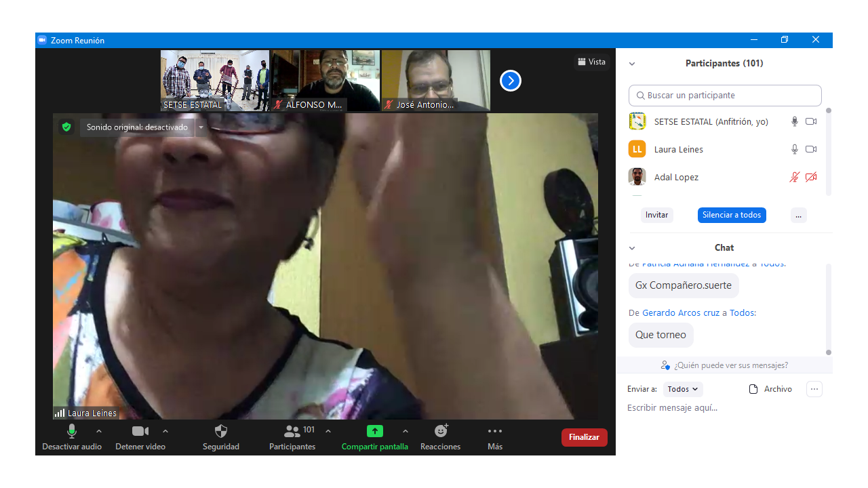This screenshot has height=488, width=868.
Task: Click the green Compartir pantalla icon
Action: point(375,431)
